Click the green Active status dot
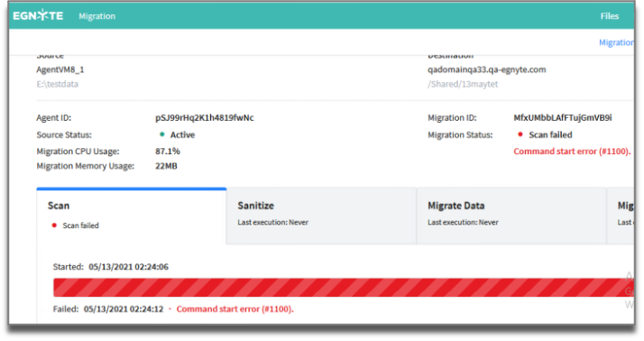This screenshot has height=341, width=644. click(161, 134)
